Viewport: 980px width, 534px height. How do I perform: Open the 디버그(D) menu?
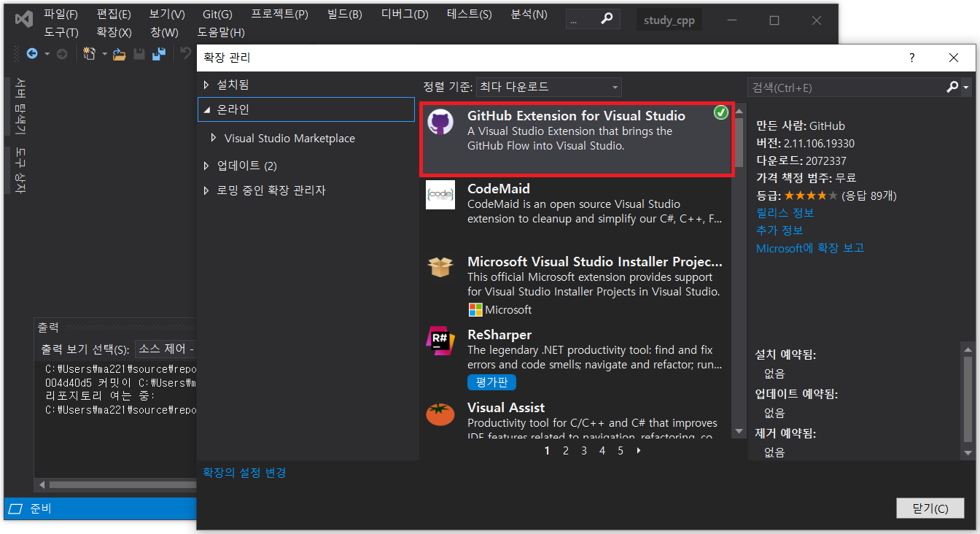(405, 14)
